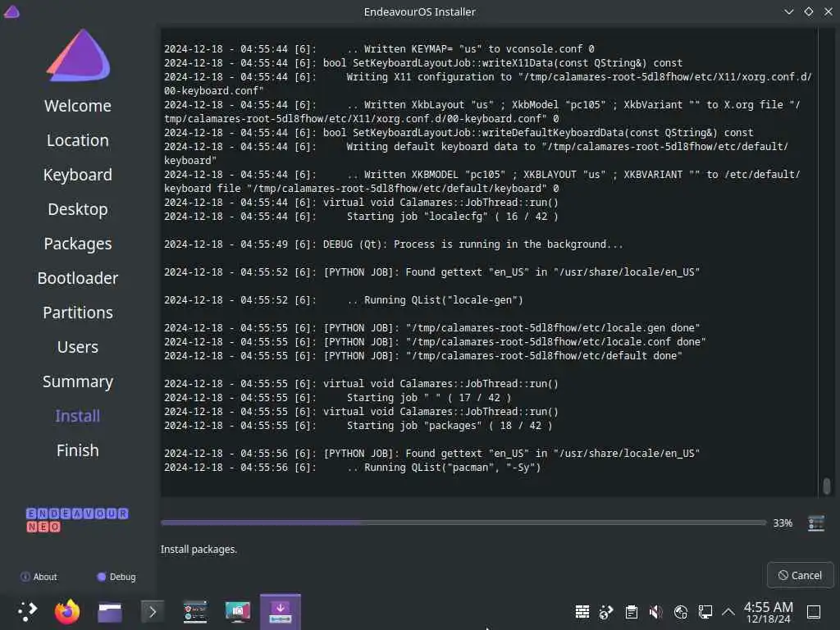Open the screenshot tool on the taskbar

[x=237, y=612]
